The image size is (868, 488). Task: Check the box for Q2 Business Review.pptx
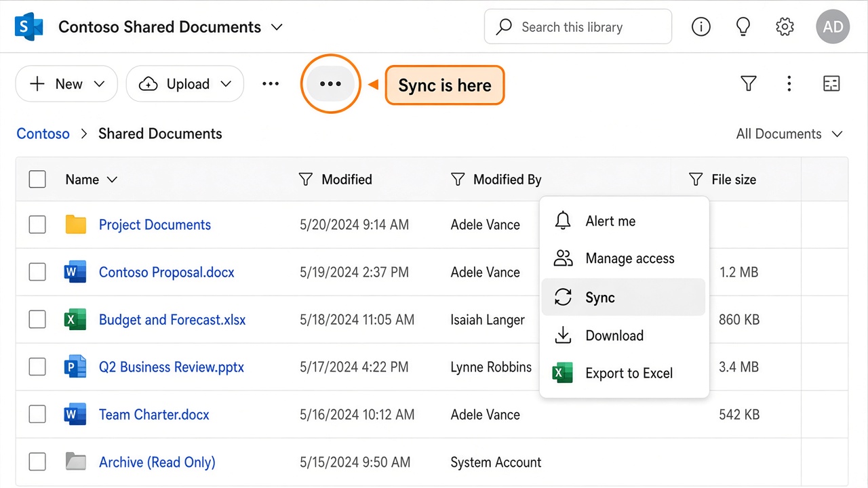click(x=37, y=367)
